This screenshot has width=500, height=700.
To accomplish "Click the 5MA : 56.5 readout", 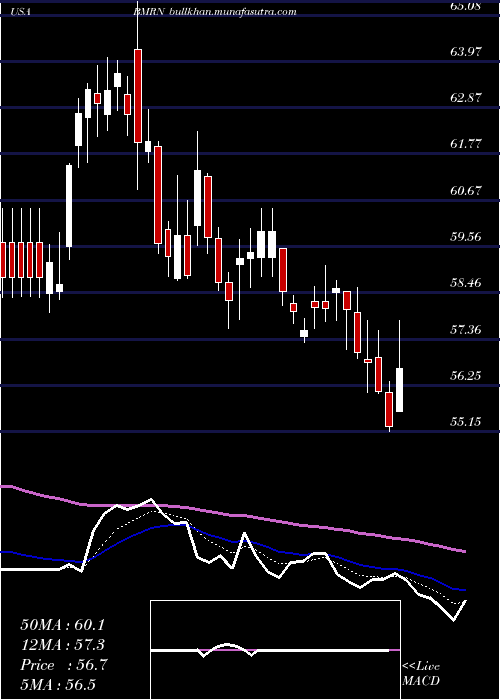I will (x=58, y=684).
